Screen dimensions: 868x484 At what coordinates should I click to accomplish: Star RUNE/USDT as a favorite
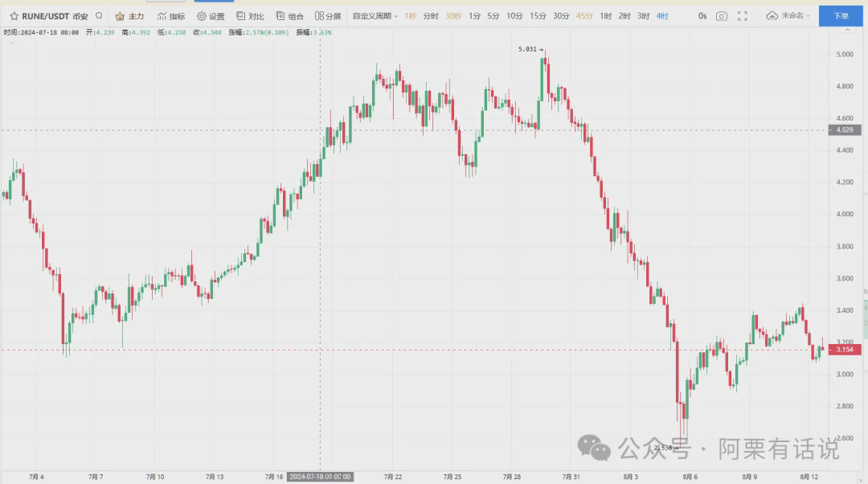pyautogui.click(x=14, y=16)
